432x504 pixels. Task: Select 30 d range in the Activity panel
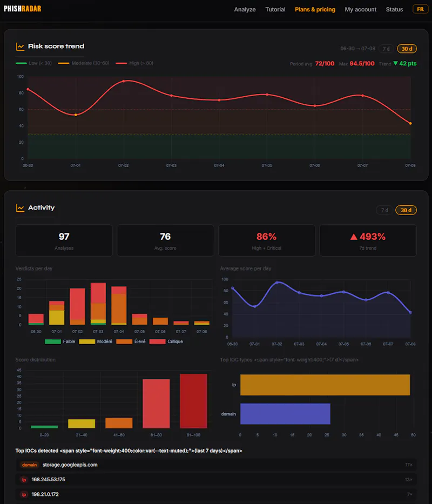[x=406, y=210]
